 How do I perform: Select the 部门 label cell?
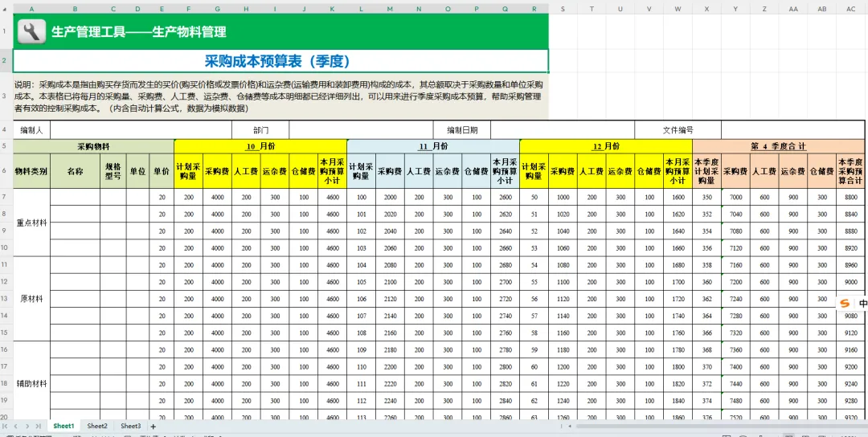(x=260, y=130)
